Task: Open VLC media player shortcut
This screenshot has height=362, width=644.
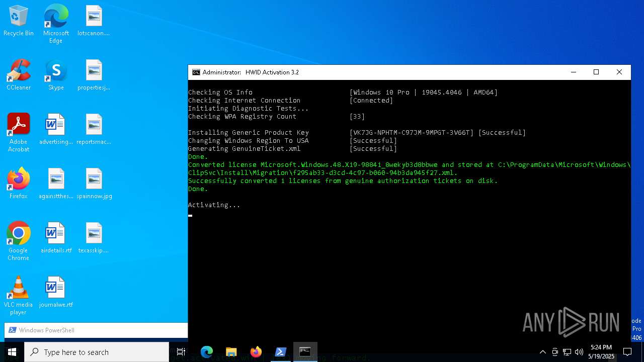Action: pos(19,296)
